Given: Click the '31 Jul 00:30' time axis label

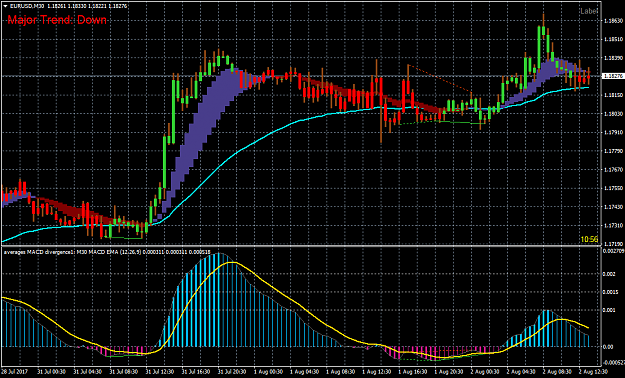Looking at the screenshot, I should pyautogui.click(x=51, y=371).
